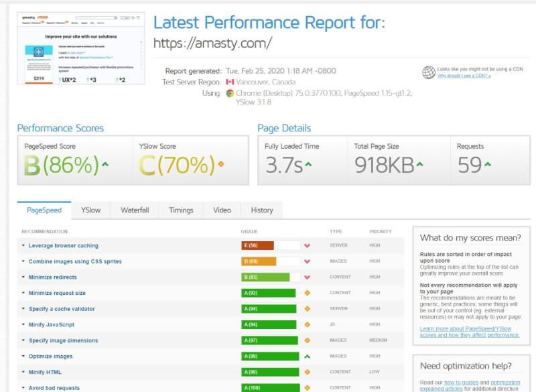Viewport: 536px width, 392px height.
Task: Click LOW priority for Minify HTML
Action: pos(375,371)
